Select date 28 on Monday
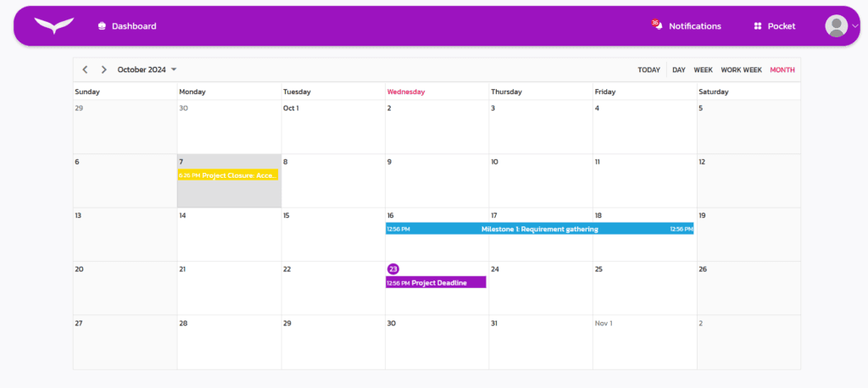Viewport: 868px width, 388px height. point(183,324)
